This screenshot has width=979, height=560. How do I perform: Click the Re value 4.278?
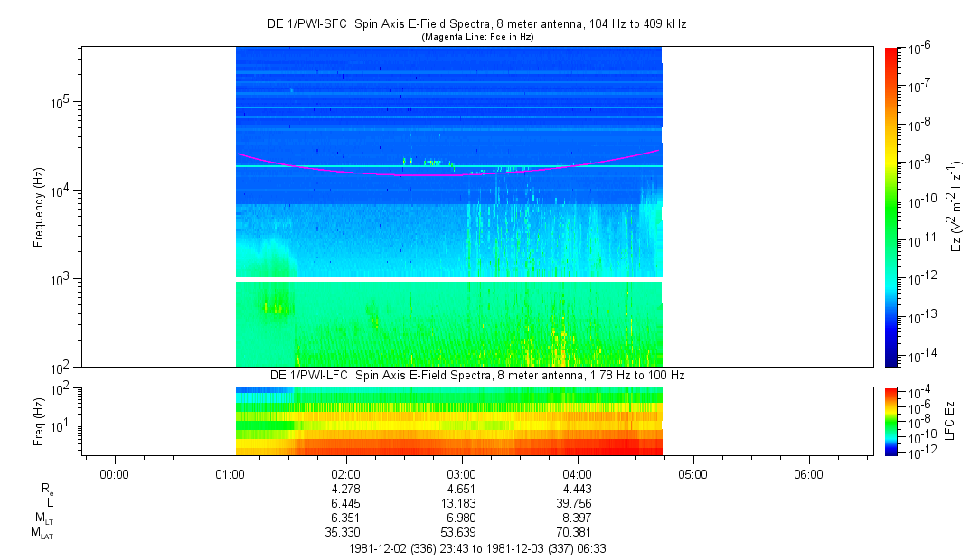[x=346, y=489]
